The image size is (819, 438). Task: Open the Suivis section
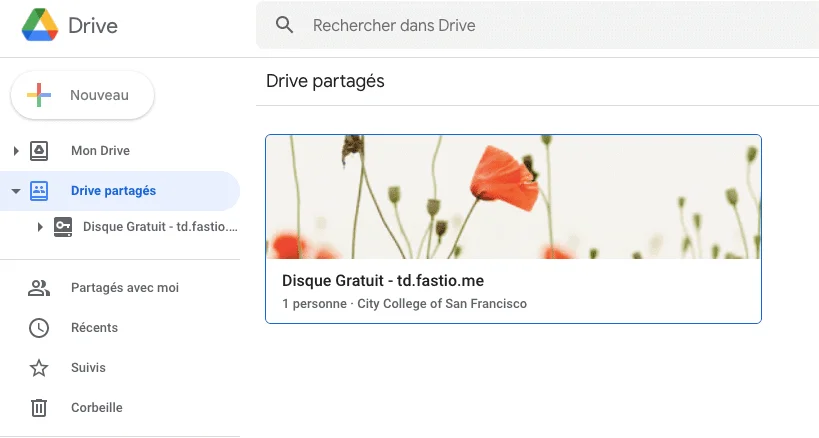coord(88,368)
